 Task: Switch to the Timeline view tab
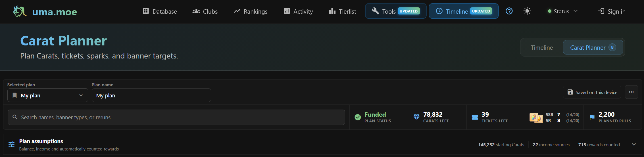542,47
